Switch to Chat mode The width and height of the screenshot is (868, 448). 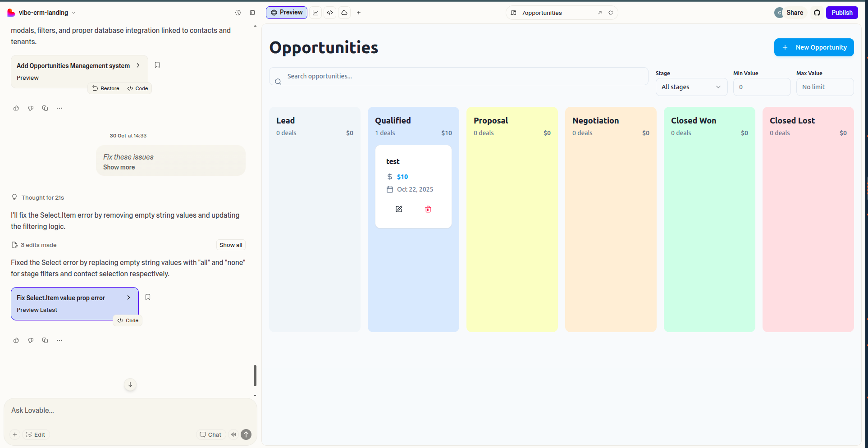[x=210, y=434]
